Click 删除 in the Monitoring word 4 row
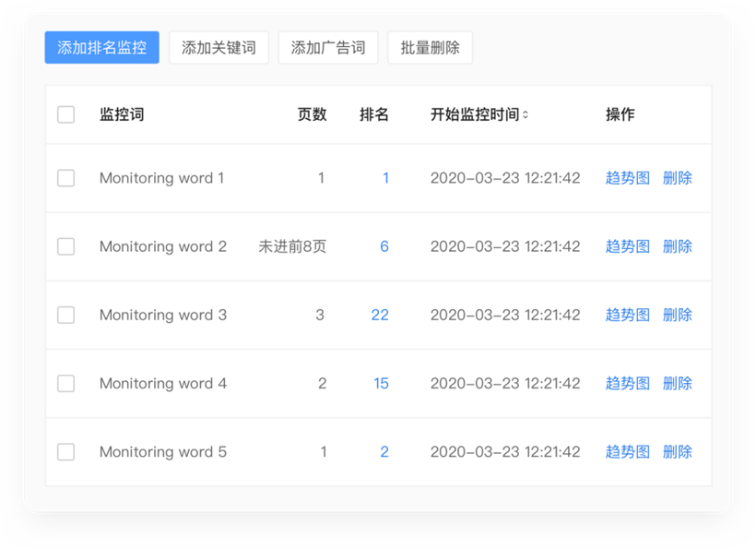This screenshot has width=756, height=549. click(678, 384)
